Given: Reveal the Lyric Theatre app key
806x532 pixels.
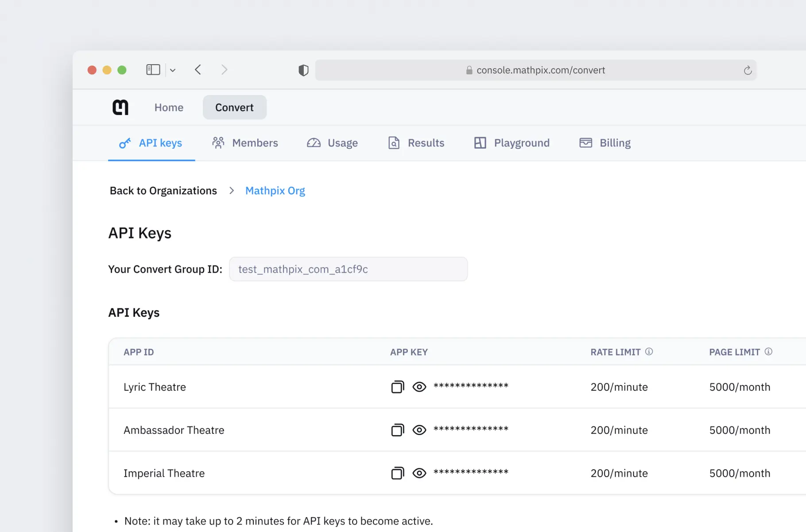Looking at the screenshot, I should pyautogui.click(x=419, y=387).
